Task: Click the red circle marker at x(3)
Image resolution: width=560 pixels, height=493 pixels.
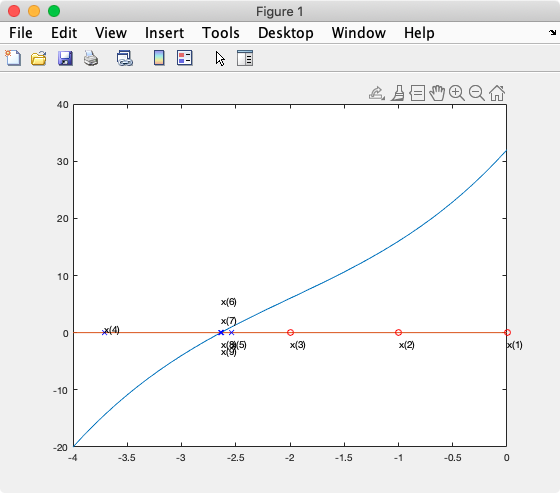Action: (290, 333)
